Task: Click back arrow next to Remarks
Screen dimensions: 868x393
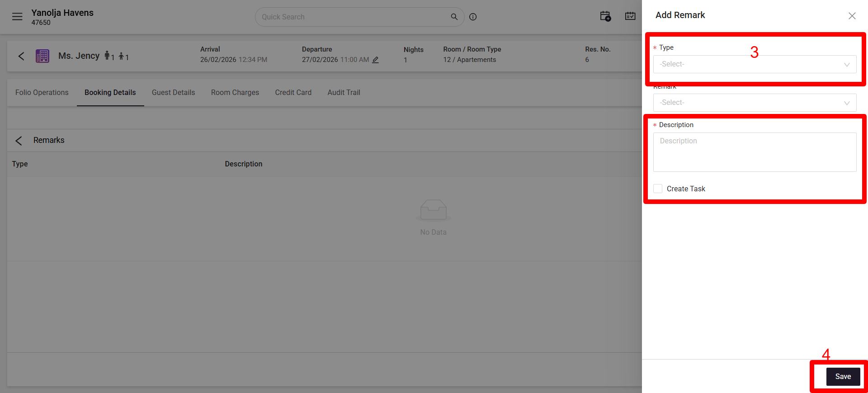Action: pos(19,141)
